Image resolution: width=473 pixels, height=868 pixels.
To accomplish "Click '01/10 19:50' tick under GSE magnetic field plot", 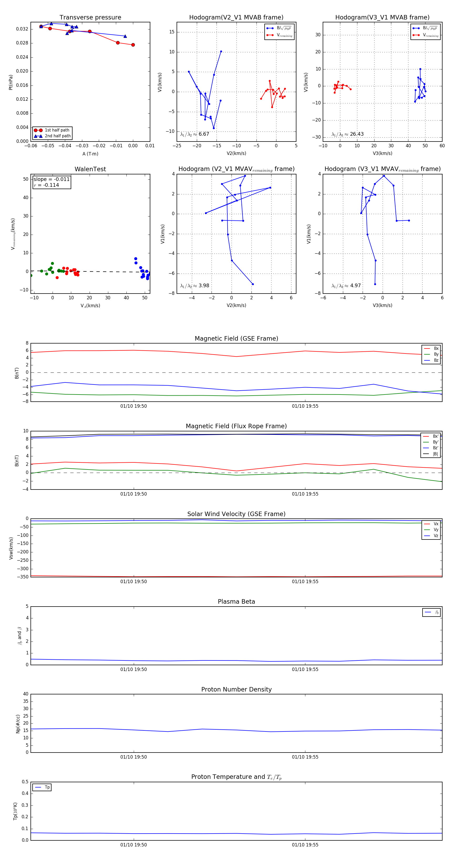I will click(134, 406).
